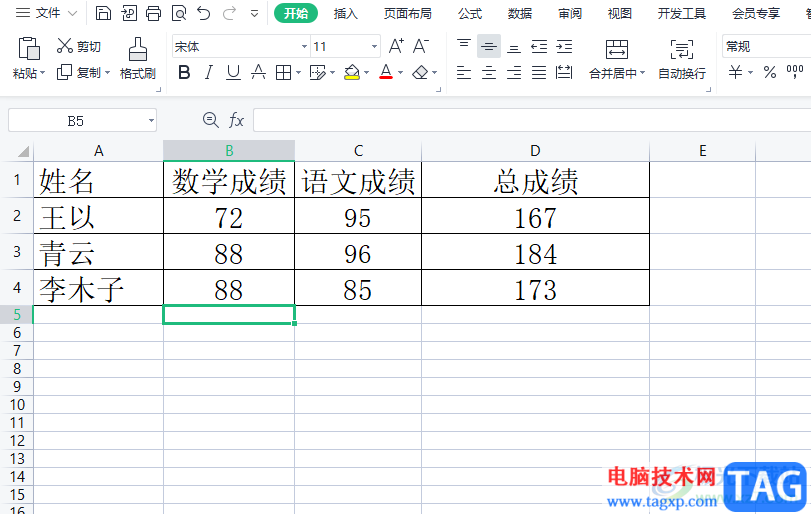Activate the 格式刷 format painter
This screenshot has height=514, width=811.
click(138, 58)
